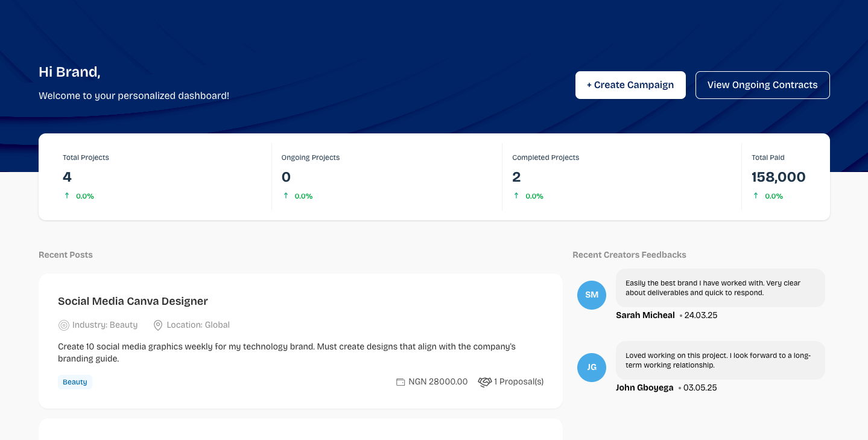Click the Total Paid 158,000 value
The height and width of the screenshot is (440, 868).
coord(778,177)
